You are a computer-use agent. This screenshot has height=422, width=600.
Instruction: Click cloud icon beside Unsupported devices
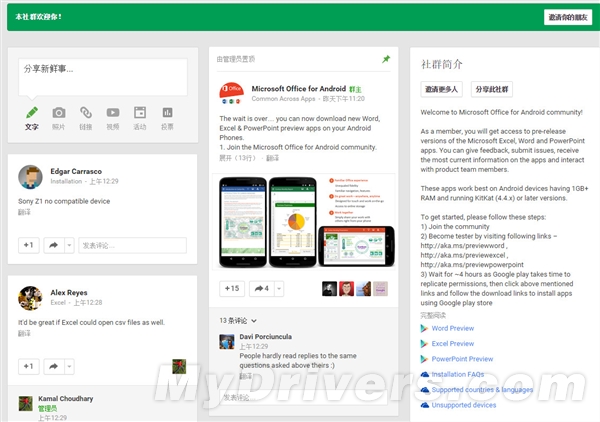pyautogui.click(x=425, y=405)
